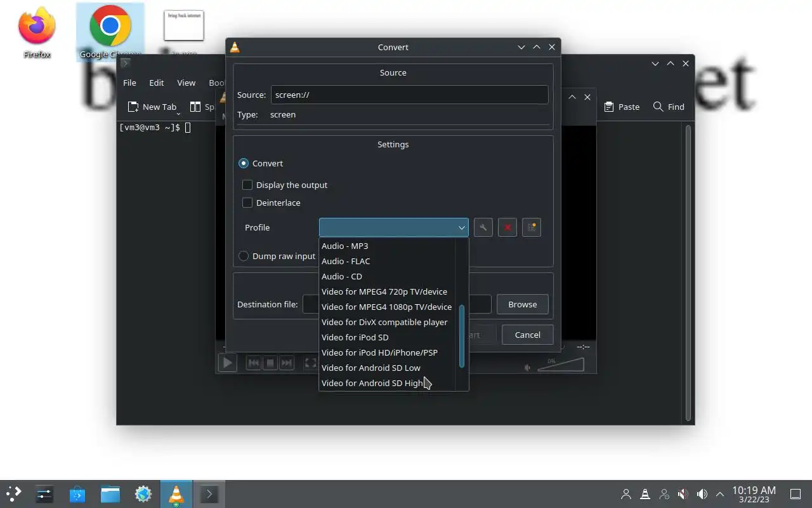Open Konsole Edit menu
812x508 pixels.
[157, 83]
